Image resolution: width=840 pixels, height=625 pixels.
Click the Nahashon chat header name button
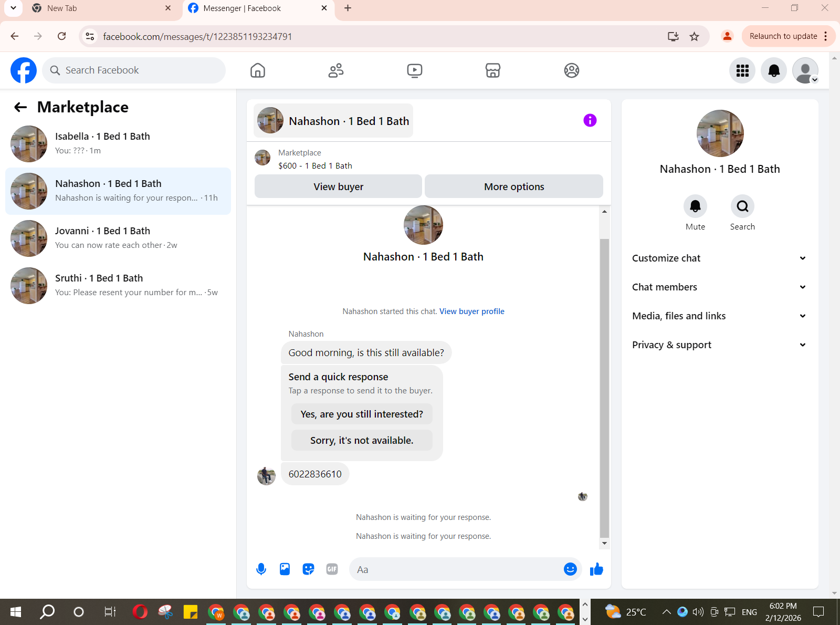pos(333,121)
